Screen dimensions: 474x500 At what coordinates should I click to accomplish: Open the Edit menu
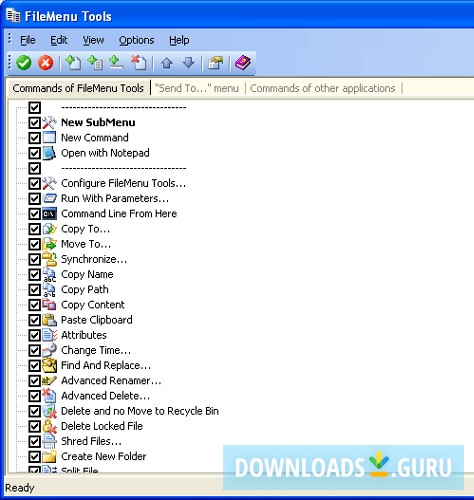point(59,40)
